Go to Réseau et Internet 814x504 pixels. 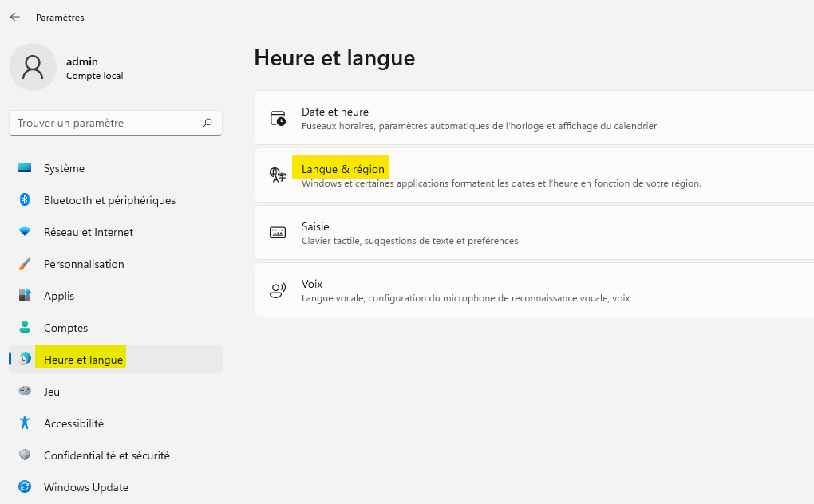(88, 232)
